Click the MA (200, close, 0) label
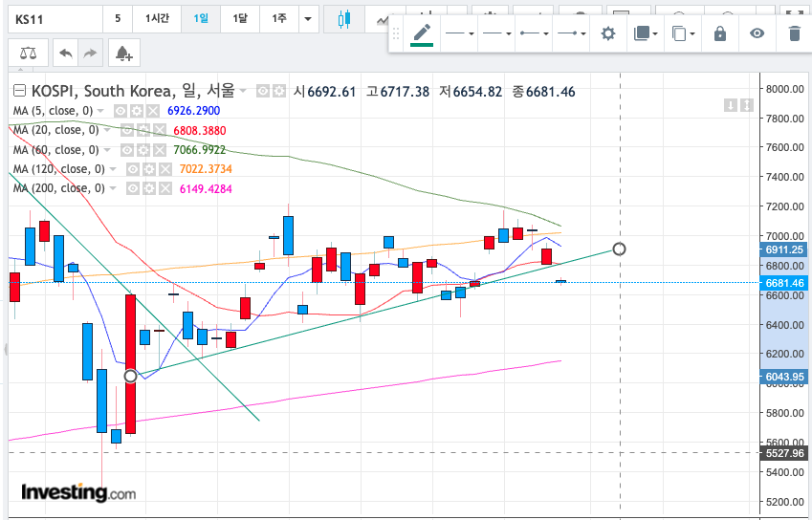The image size is (812, 520). coord(59,188)
